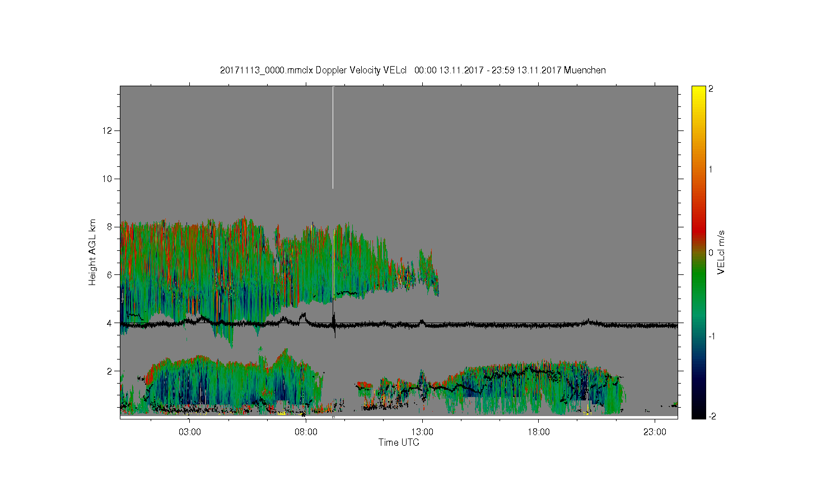
Task: Click the white vertical line near 09:00
Action: tap(333, 138)
